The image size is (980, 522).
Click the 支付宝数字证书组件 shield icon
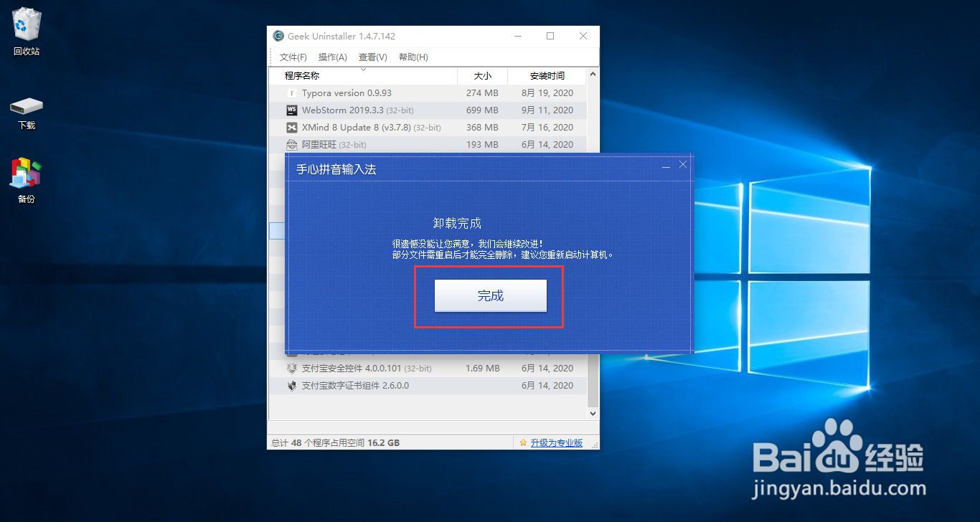click(292, 385)
